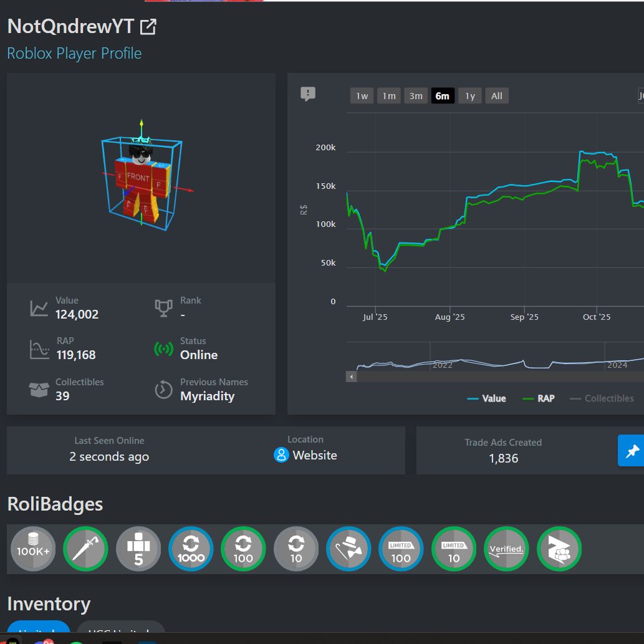Click the hat, cane and bowtie RoliBadge
Screen dimensions: 644x644
click(348, 549)
